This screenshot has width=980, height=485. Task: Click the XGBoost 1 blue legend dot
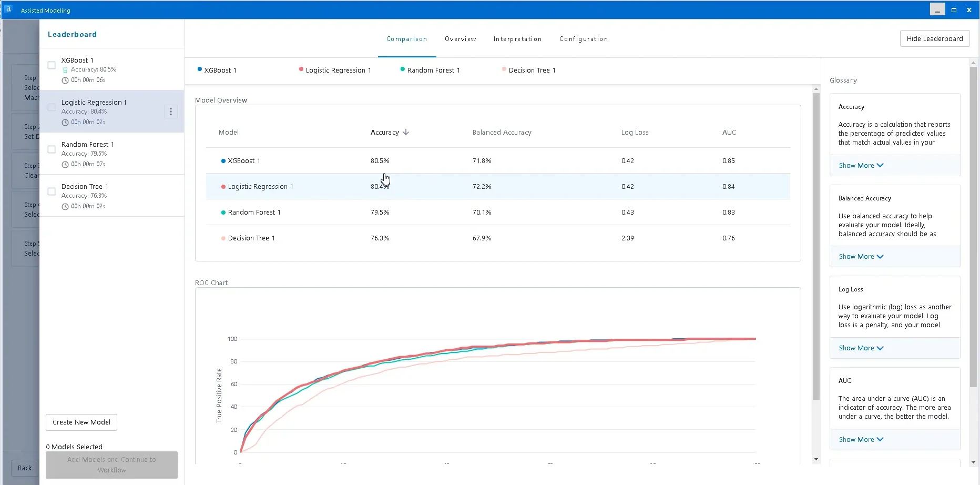(x=200, y=69)
